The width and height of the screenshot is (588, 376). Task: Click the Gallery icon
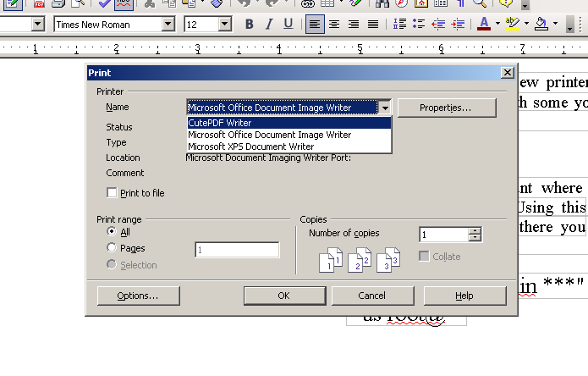click(x=421, y=3)
